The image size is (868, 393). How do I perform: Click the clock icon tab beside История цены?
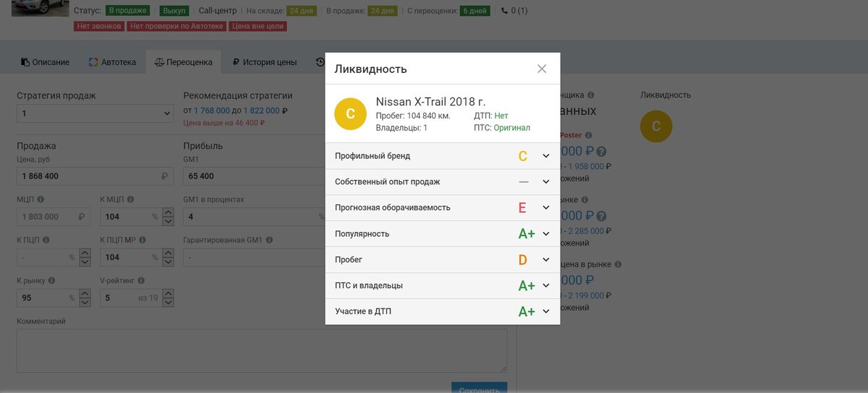tap(320, 62)
